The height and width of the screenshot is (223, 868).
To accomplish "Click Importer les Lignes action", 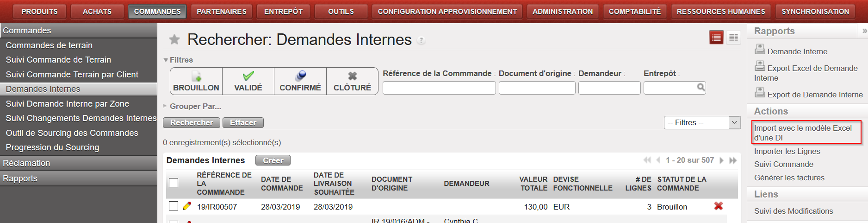I will 787,151.
